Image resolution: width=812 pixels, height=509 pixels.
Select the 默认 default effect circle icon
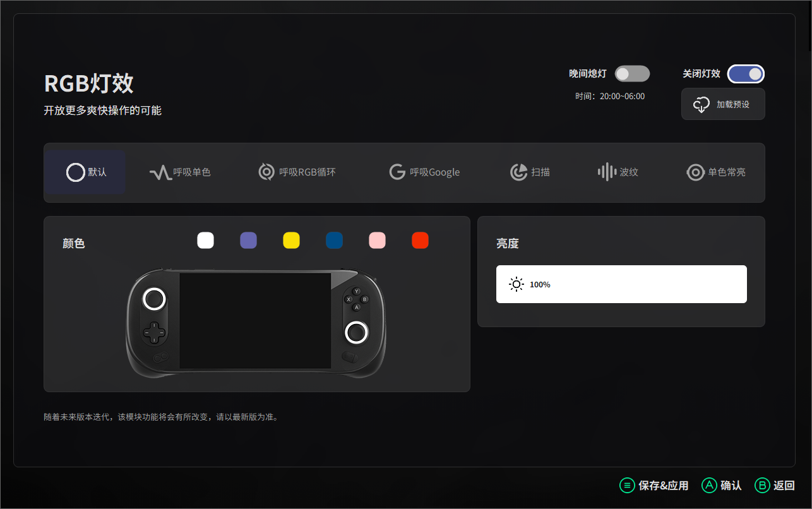(x=75, y=172)
